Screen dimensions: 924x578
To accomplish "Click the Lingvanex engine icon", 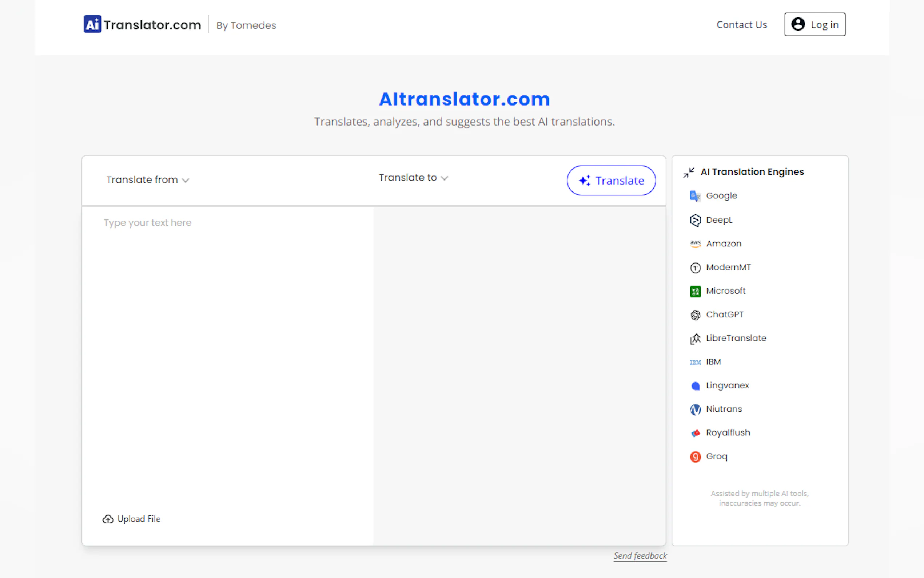I will 695,386.
